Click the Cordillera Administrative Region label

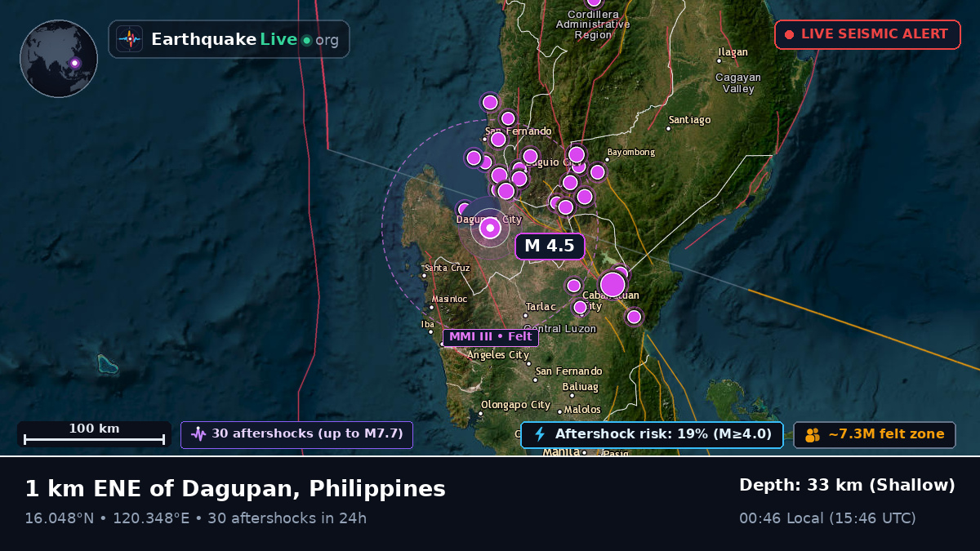click(593, 24)
